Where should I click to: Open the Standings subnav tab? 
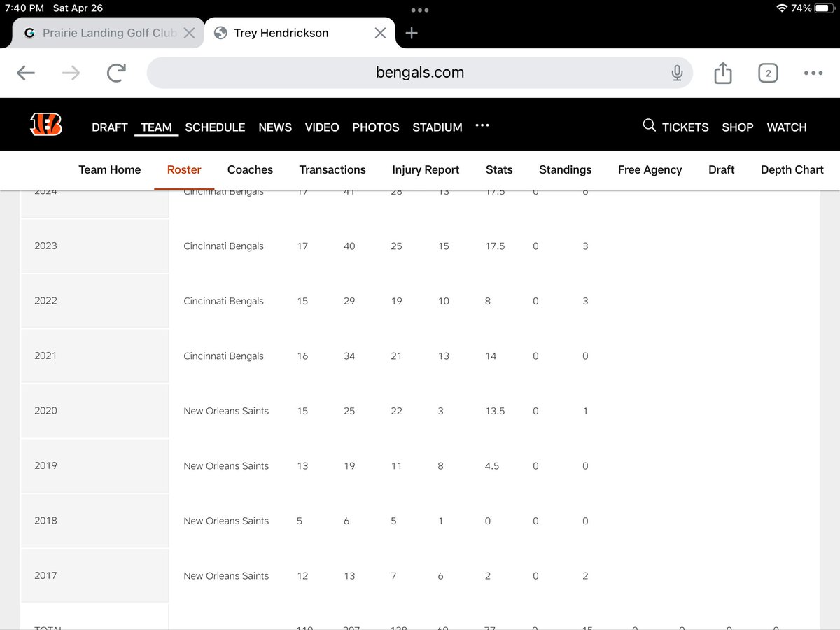566,169
